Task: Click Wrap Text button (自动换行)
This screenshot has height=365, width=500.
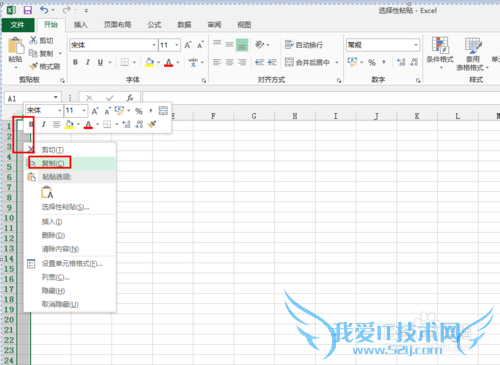Action: [304, 45]
